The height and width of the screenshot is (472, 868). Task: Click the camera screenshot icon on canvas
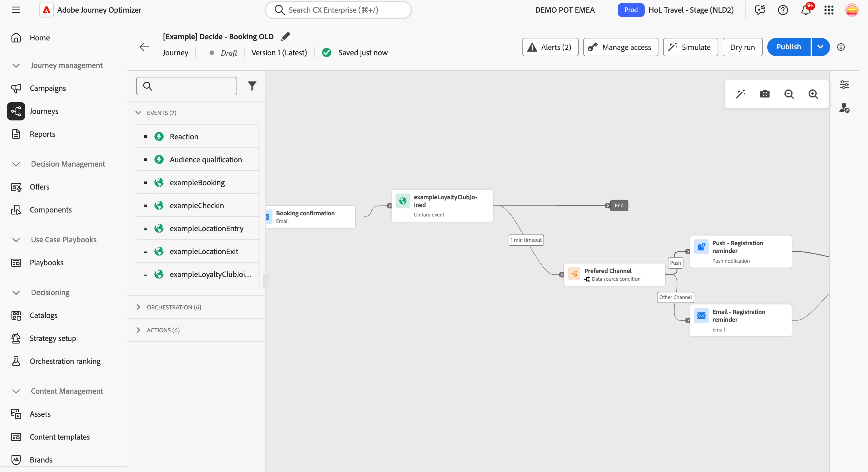pos(765,94)
